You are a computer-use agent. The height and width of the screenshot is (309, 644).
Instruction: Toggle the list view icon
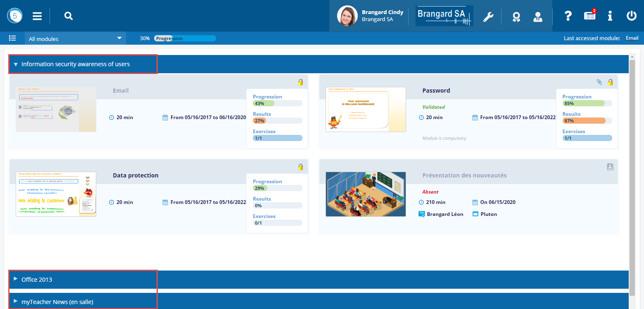[12, 38]
